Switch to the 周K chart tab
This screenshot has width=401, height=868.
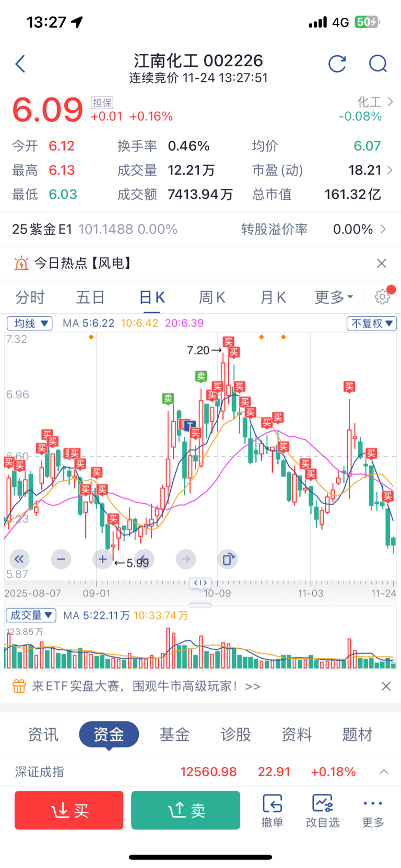pyautogui.click(x=212, y=298)
